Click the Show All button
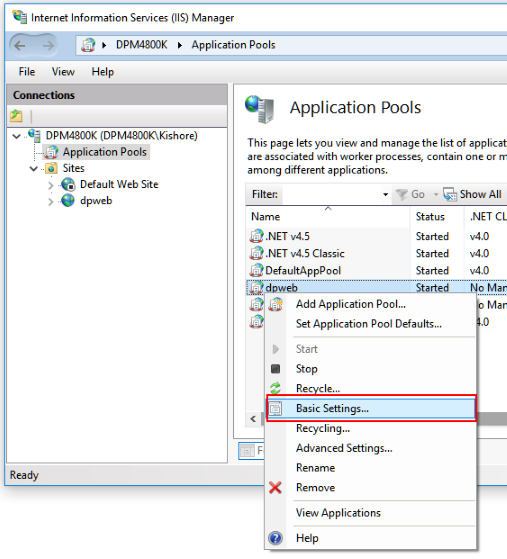The width and height of the screenshot is (507, 559). [473, 194]
